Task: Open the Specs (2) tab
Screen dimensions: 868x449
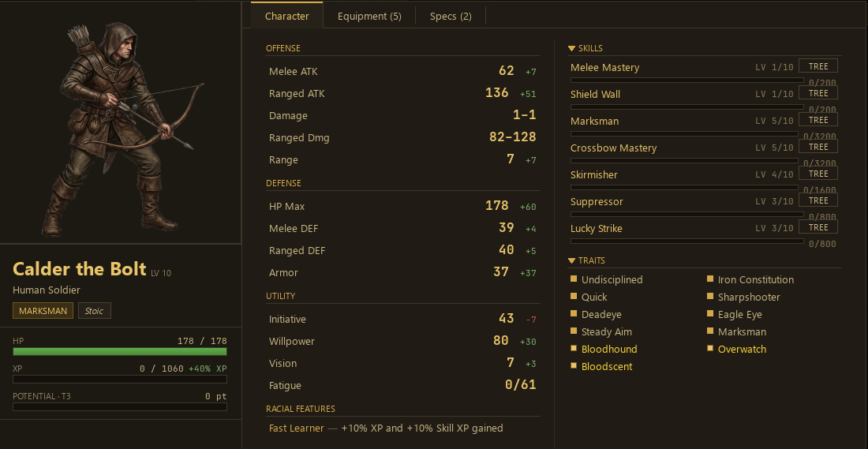Action: point(451,16)
